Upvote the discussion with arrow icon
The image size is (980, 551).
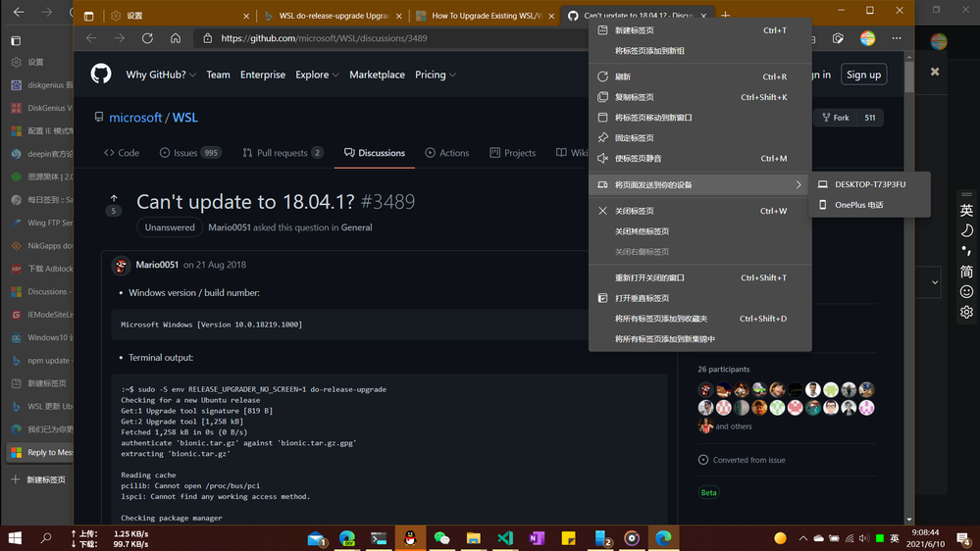tap(114, 199)
